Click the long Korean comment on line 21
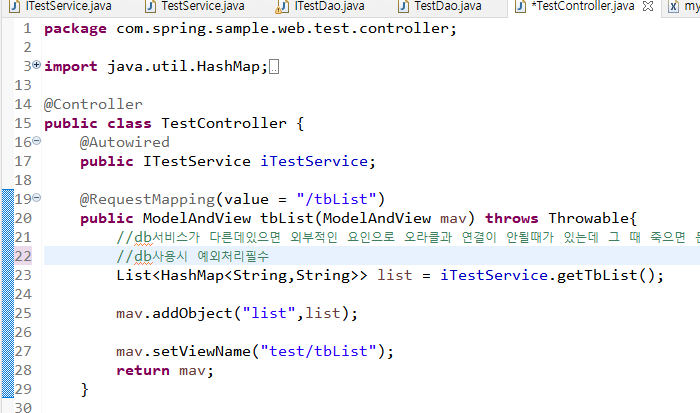700x413 pixels. point(408,237)
